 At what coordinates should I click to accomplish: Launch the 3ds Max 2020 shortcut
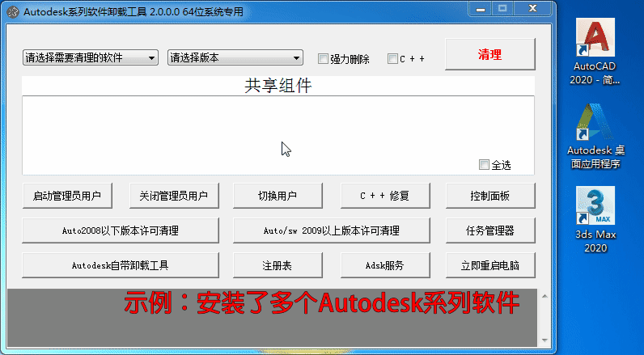595,220
